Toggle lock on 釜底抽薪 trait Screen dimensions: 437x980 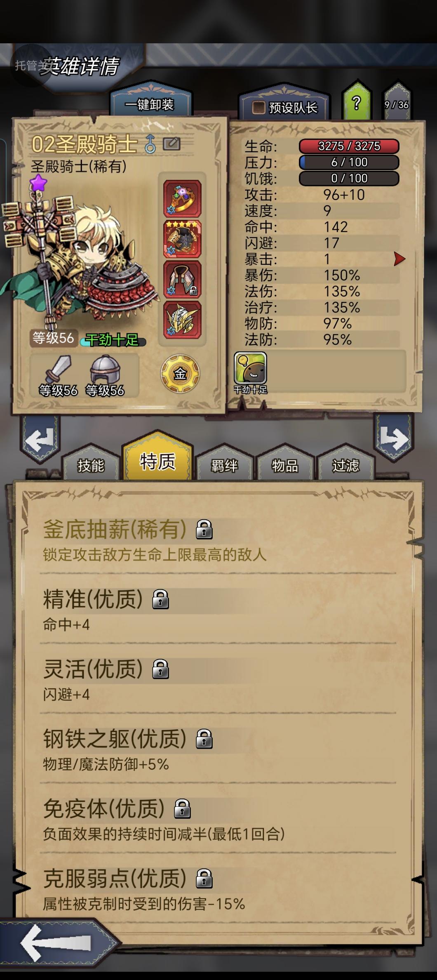click(204, 529)
